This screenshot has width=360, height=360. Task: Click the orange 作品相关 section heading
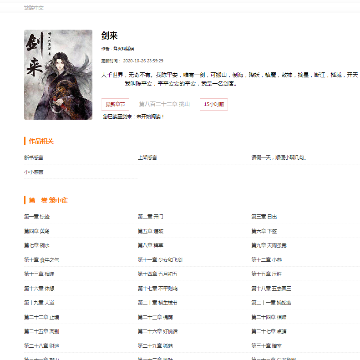[41, 141]
